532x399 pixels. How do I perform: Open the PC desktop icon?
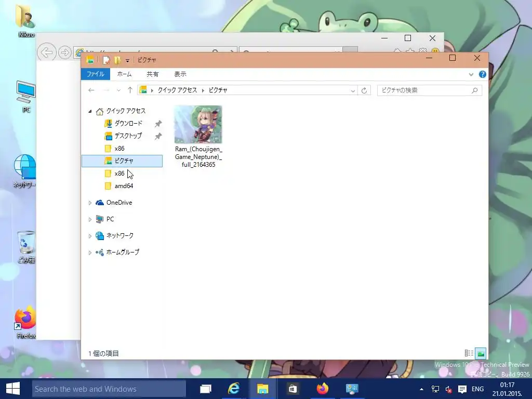(x=26, y=96)
